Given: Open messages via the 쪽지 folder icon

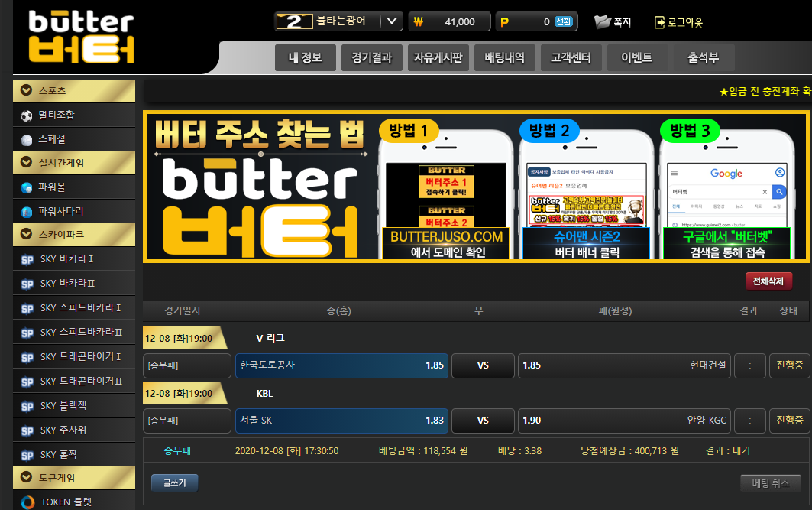Looking at the screenshot, I should (602, 22).
